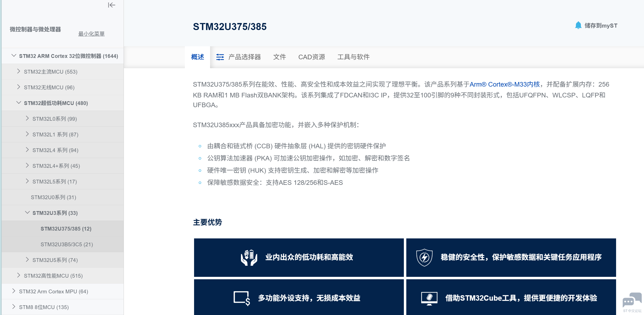Open STM32L0系列 (99) entry
Viewport: 644px width, 315px height.
63,119
